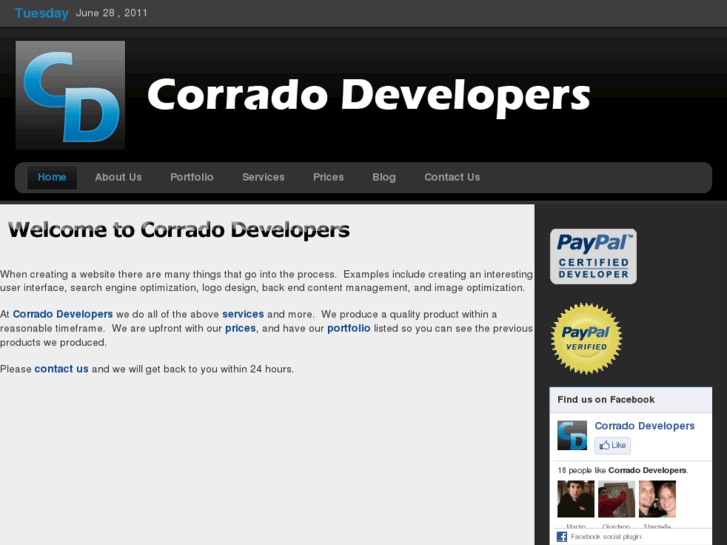Viewport: 727px width, 545px height.
Task: Follow the portfolio link in paragraph
Action: coord(349,328)
